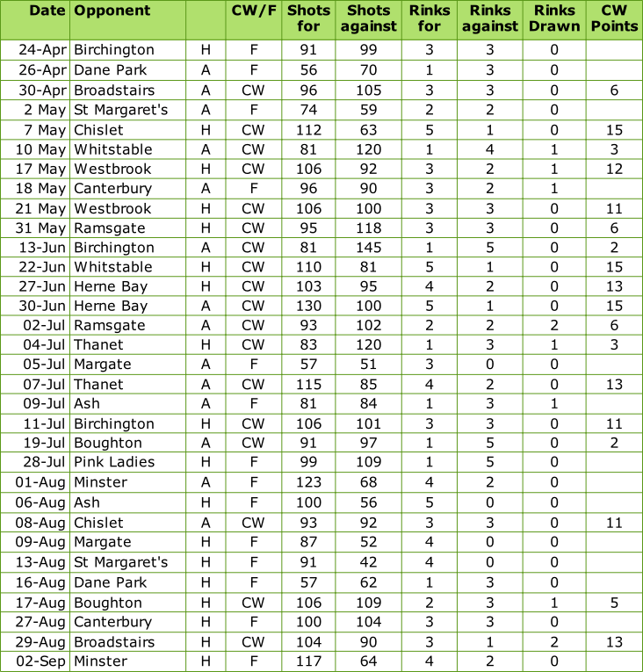Image resolution: width=643 pixels, height=672 pixels.
Task: Select the 13-Jun date cell
Action: click(46, 248)
